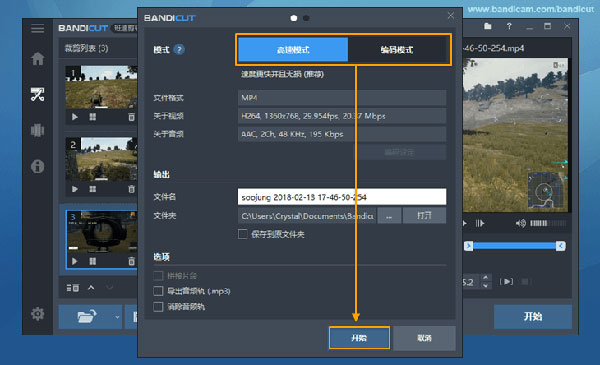Click the output folder path field

(x=307, y=216)
